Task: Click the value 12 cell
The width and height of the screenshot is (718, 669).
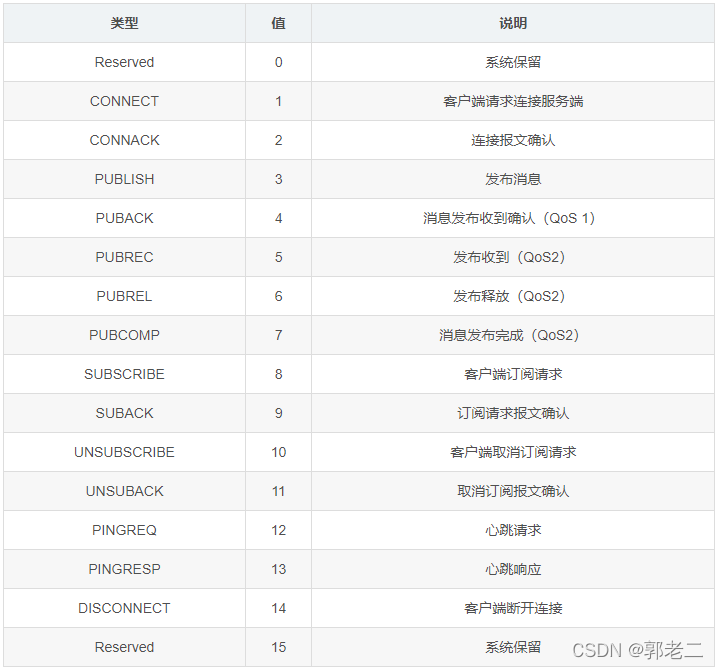Action: [278, 530]
